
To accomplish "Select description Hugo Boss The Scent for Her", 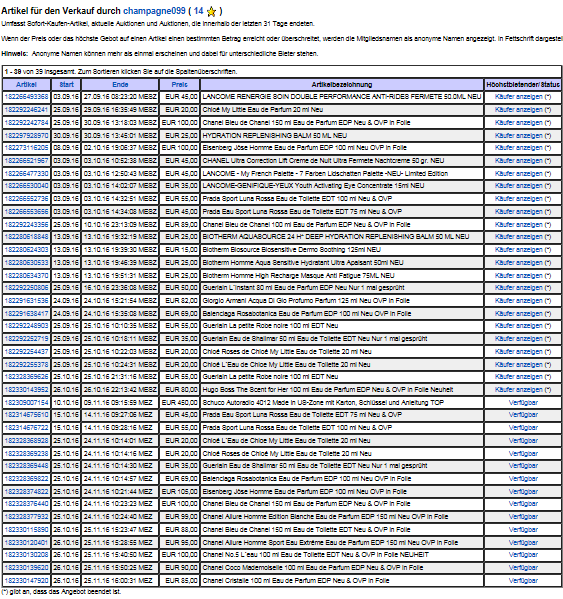I will pyautogui.click(x=328, y=390).
